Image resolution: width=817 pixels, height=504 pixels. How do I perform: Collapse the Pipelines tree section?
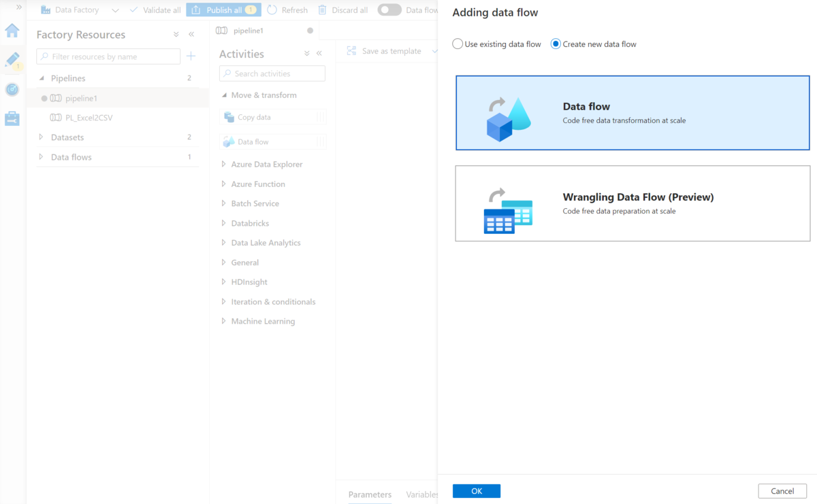[x=42, y=78]
